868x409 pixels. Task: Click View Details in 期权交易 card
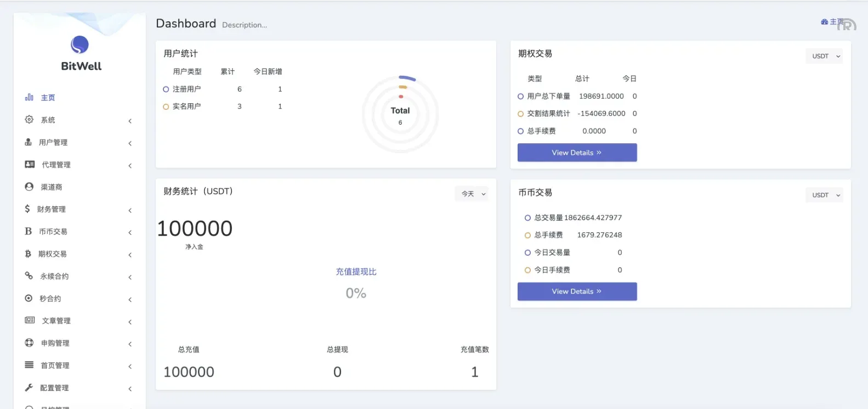(577, 153)
